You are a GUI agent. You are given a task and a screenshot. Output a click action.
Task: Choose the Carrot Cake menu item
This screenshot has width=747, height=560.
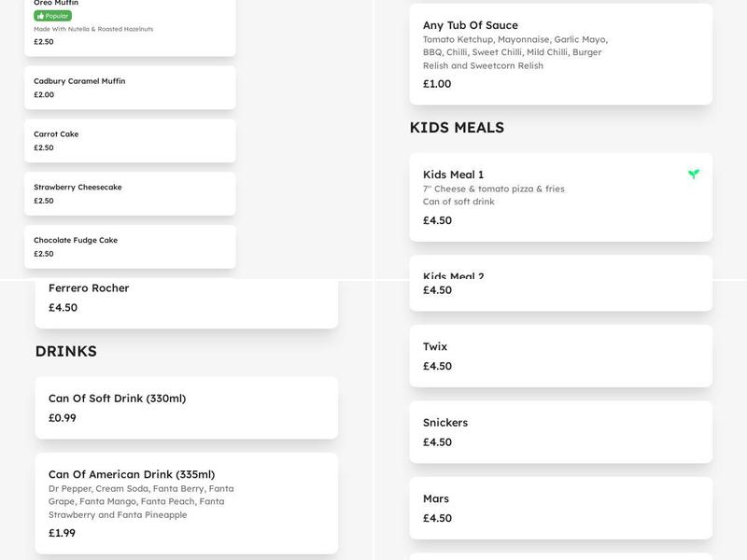[x=130, y=141]
